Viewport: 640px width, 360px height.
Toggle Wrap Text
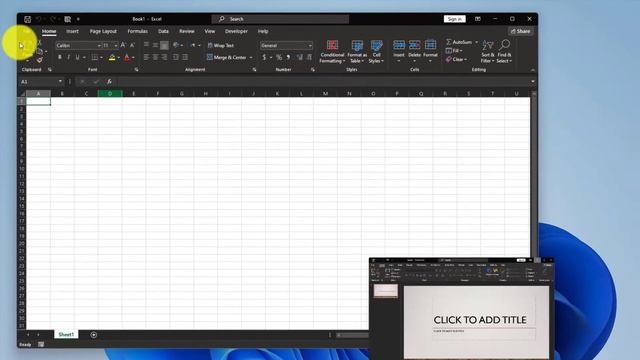(221, 45)
